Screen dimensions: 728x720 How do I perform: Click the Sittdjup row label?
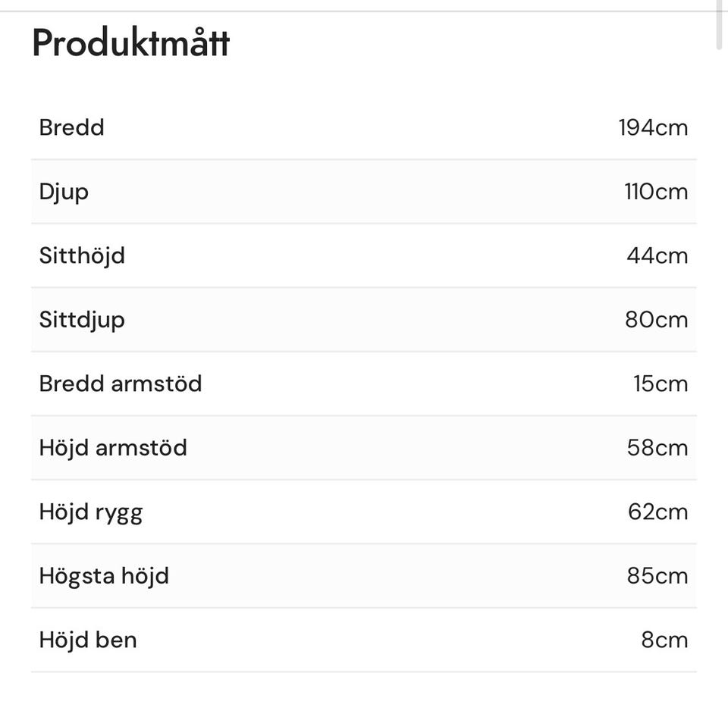[x=82, y=320]
